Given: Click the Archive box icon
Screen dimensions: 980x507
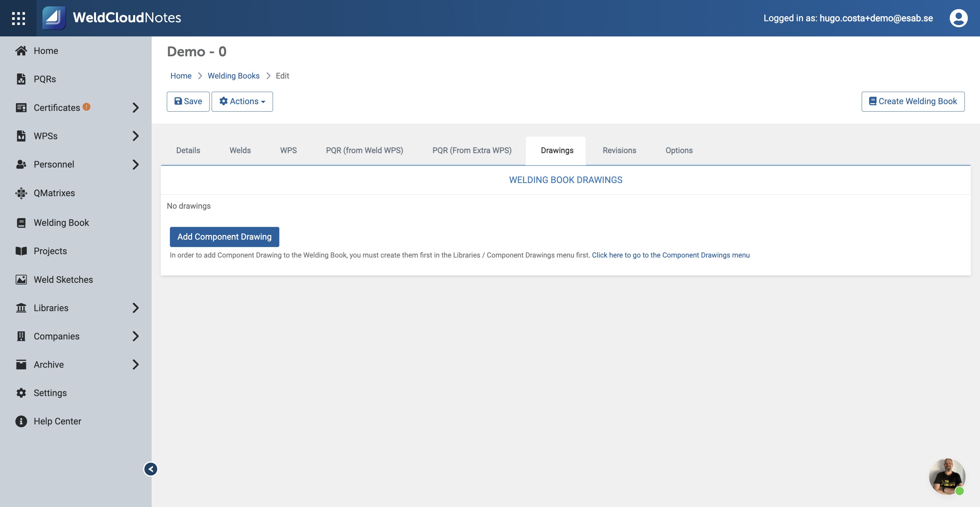Looking at the screenshot, I should coord(21,364).
